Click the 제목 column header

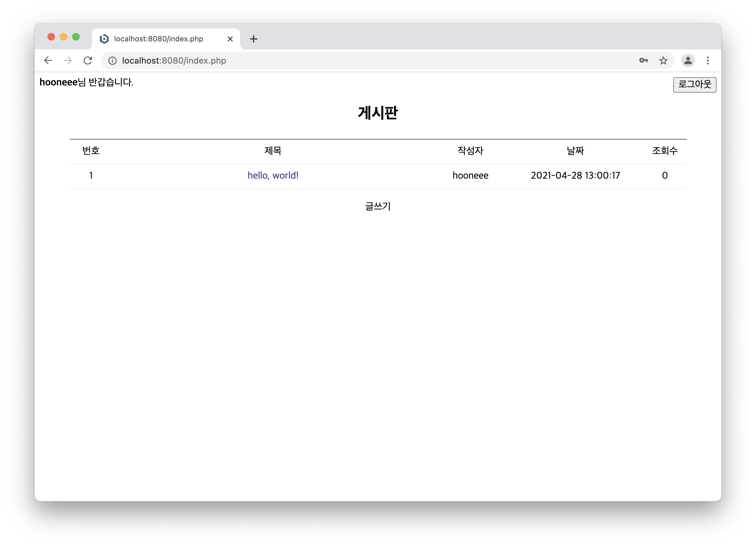273,151
